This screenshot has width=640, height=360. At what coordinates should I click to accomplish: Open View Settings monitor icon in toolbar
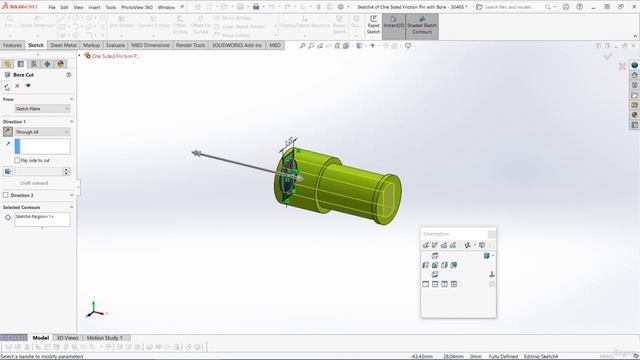(x=408, y=46)
